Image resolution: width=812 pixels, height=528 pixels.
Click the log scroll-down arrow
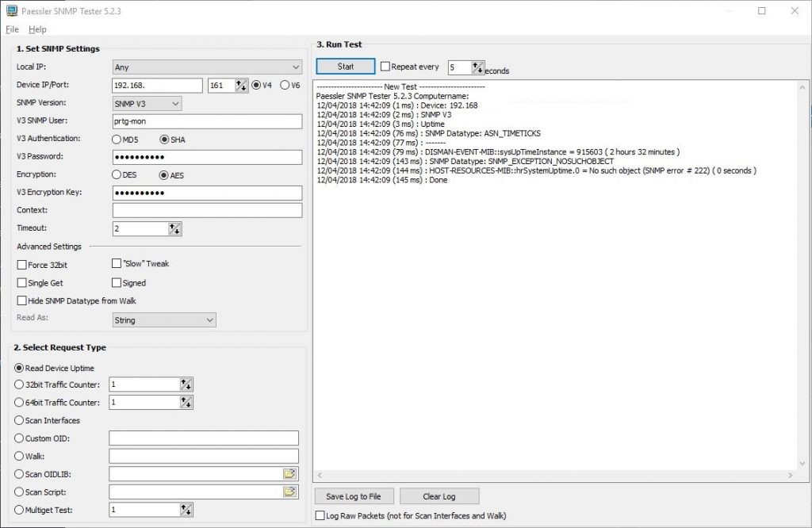[x=802, y=463]
